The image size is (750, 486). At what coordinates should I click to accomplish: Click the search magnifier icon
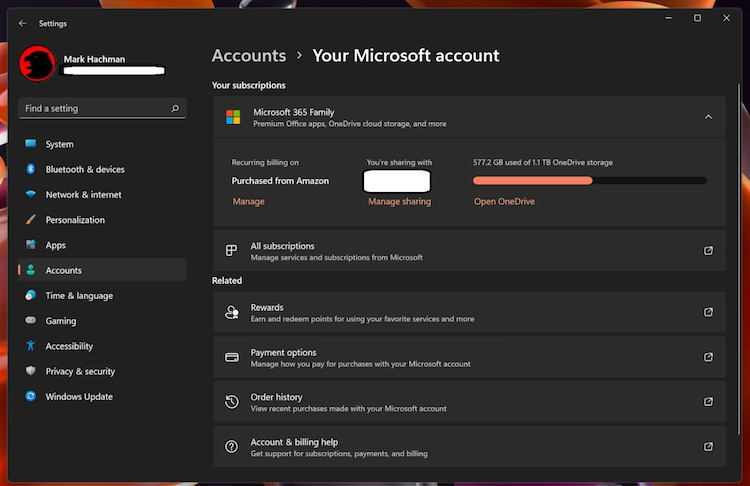coord(175,108)
